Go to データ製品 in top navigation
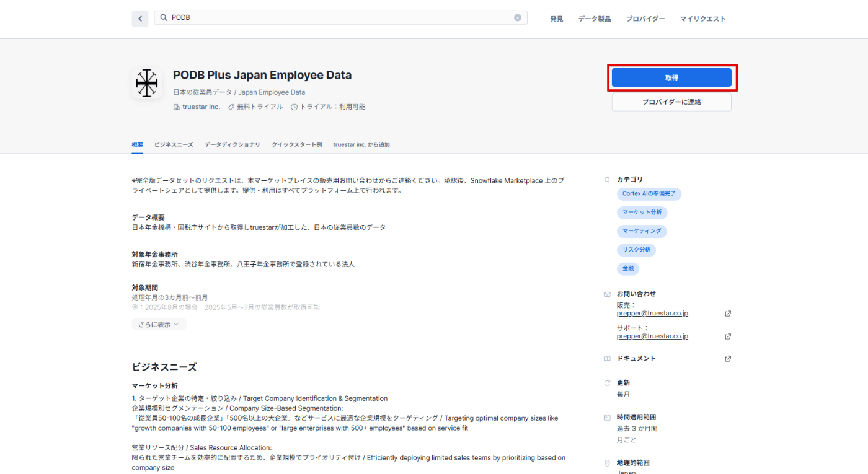The image size is (868, 474). pos(594,19)
